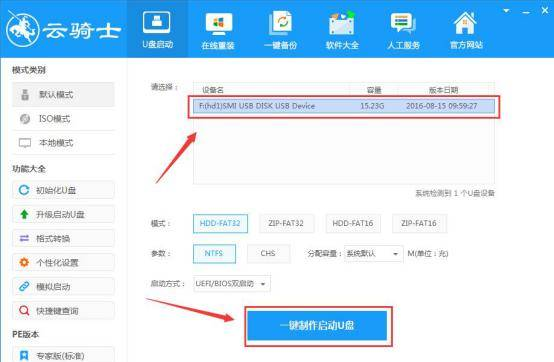Open the 一键备份 icon

click(281, 23)
